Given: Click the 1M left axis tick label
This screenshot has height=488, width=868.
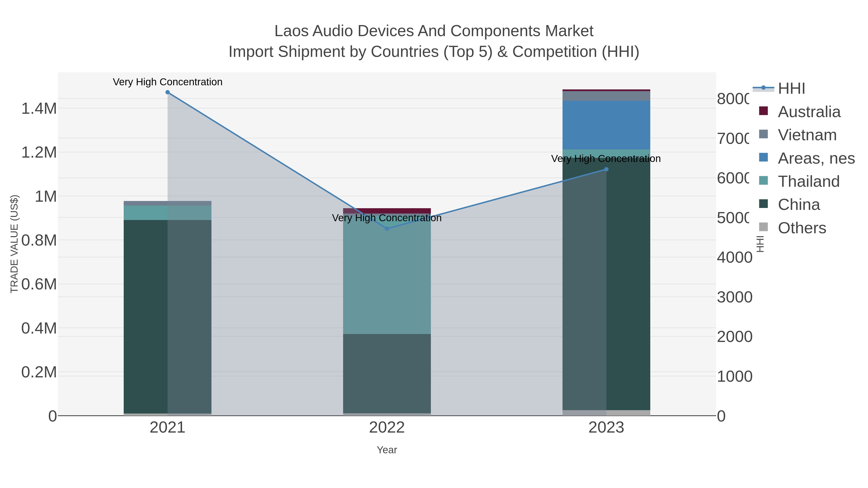Looking at the screenshot, I should point(46,196).
